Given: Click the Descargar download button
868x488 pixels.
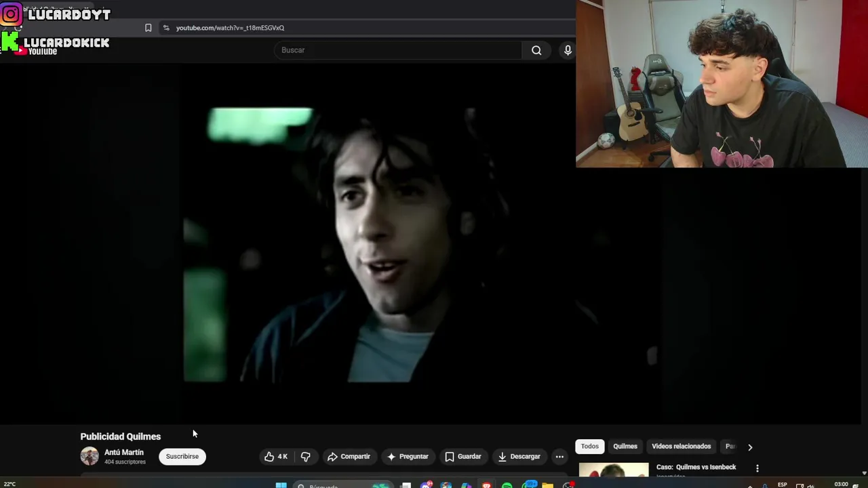Looking at the screenshot, I should [519, 457].
